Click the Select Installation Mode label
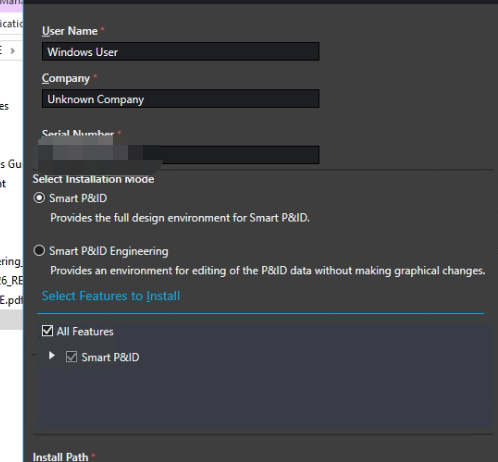The image size is (498, 462). click(93, 179)
